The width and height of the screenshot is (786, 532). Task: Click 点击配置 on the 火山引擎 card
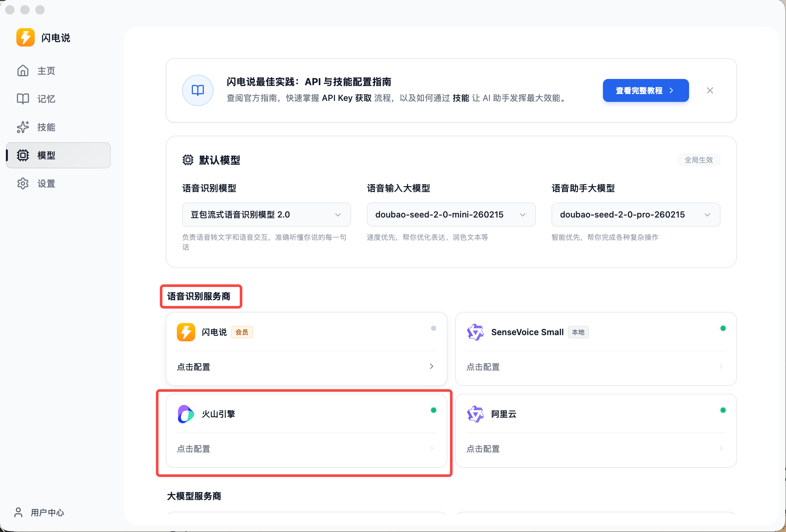(x=194, y=448)
